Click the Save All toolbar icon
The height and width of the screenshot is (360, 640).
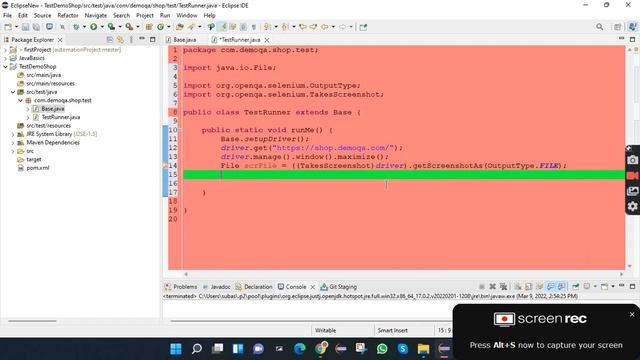coord(36,27)
